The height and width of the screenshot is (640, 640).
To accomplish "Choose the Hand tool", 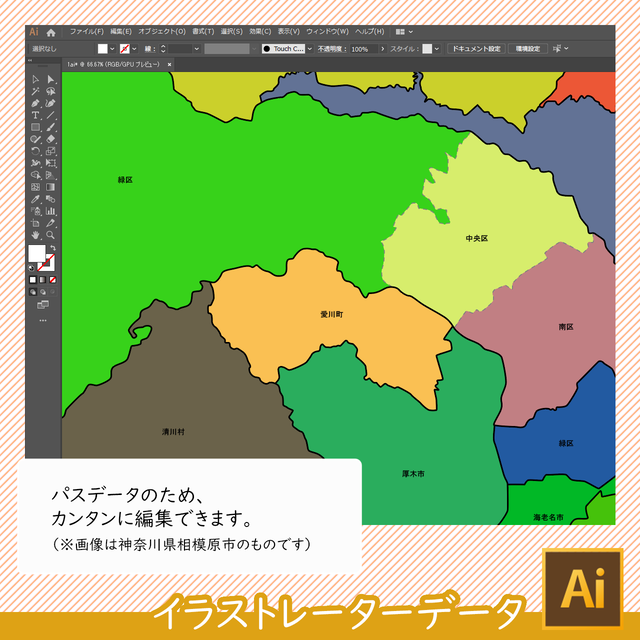I will 36,235.
